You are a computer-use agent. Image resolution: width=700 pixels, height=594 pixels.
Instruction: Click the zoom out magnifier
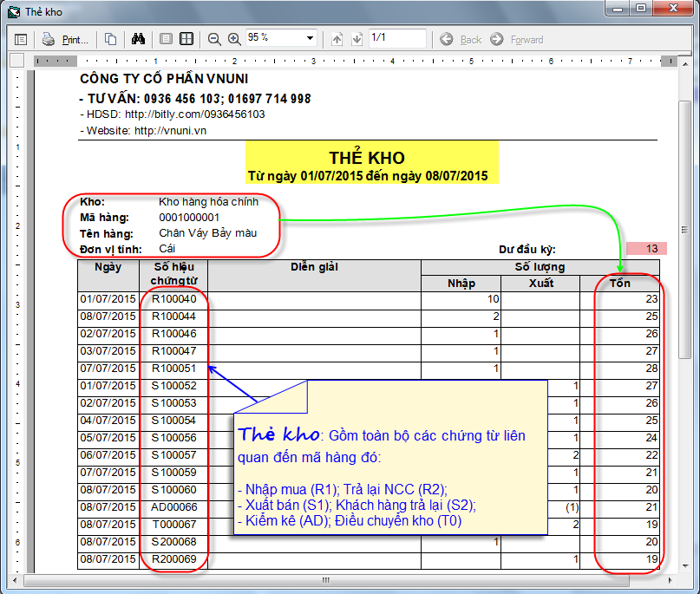[x=214, y=39]
